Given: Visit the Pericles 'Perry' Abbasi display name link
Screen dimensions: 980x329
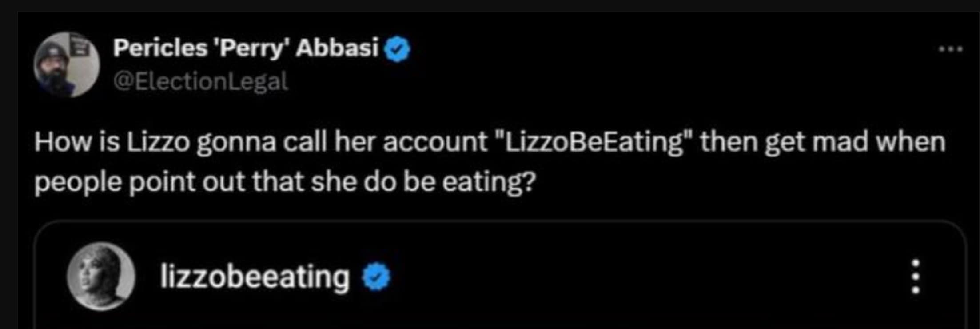Looking at the screenshot, I should click(x=245, y=48).
